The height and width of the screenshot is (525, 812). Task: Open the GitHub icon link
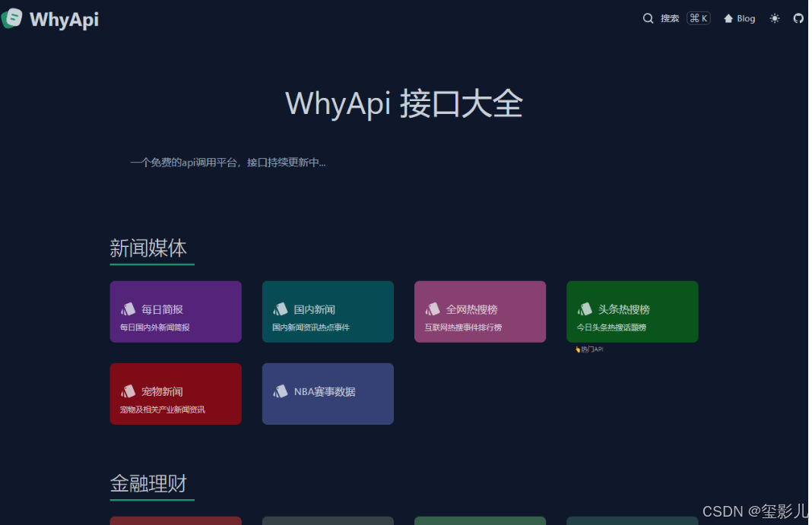point(798,19)
